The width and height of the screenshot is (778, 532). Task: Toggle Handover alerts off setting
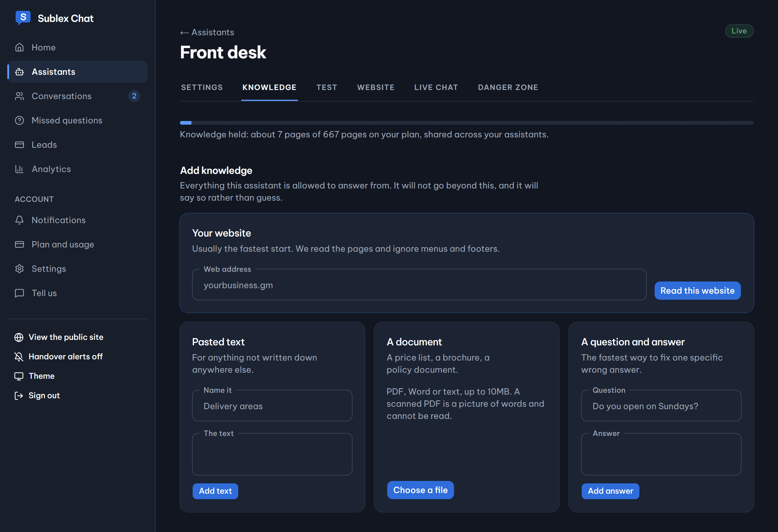59,357
